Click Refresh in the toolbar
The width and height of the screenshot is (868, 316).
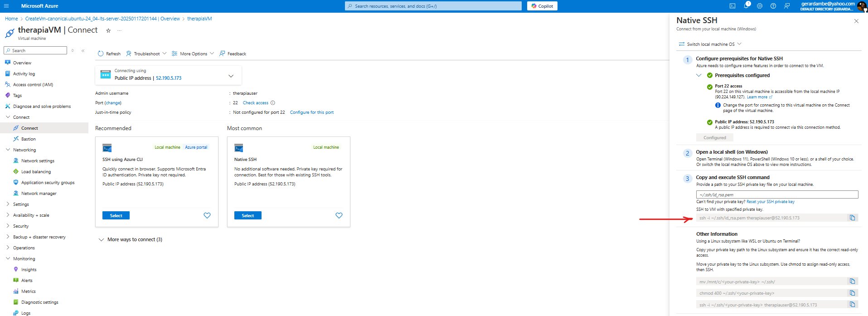click(x=109, y=53)
